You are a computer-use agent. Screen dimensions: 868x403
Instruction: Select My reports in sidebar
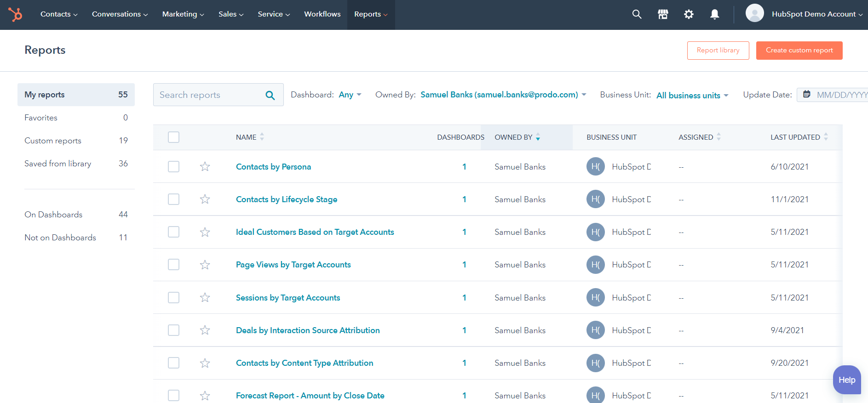pyautogui.click(x=76, y=95)
